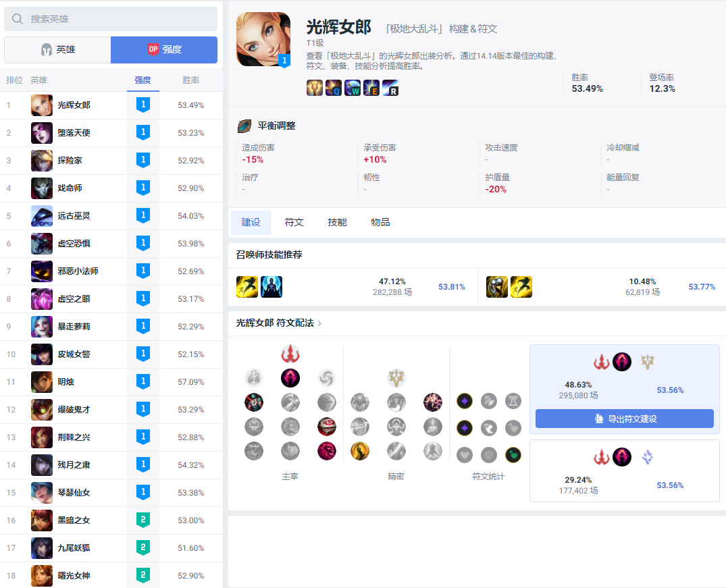
Task: Click -15% damage dealt value
Action: coord(253,160)
